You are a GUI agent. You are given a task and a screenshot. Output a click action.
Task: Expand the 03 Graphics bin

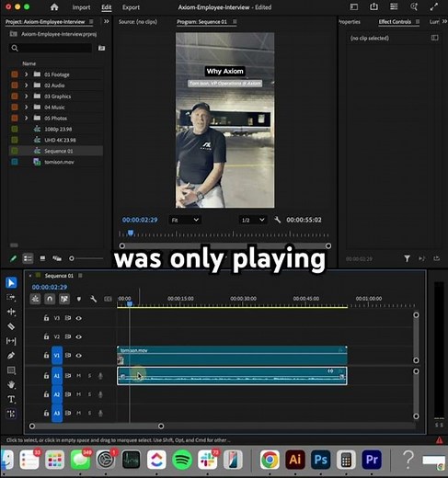pos(26,97)
